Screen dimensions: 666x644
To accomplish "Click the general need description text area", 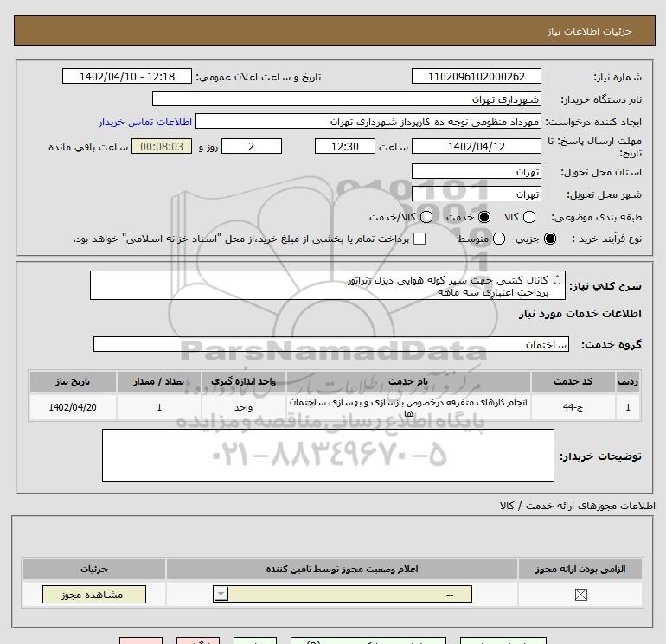I will click(328, 285).
